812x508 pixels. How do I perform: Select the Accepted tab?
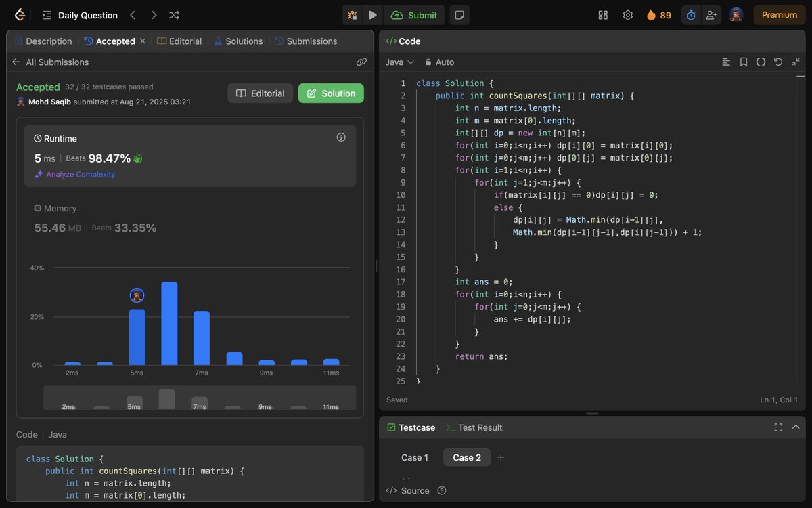(x=110, y=41)
